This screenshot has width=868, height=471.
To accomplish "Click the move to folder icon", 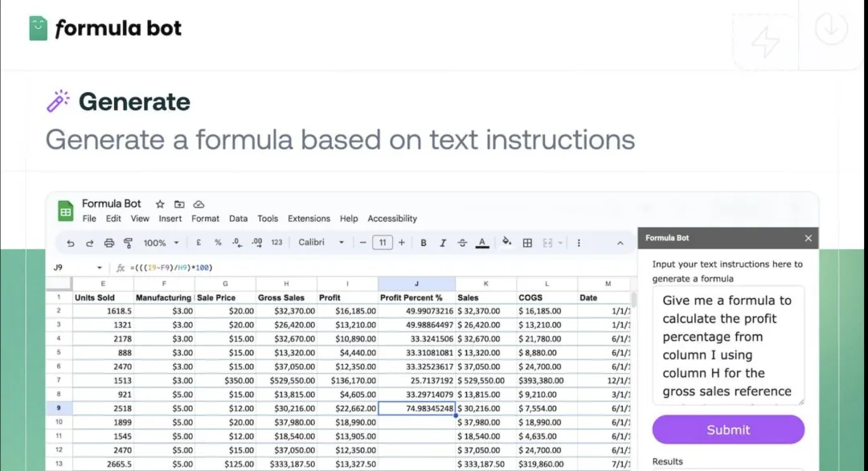I will tap(179, 204).
